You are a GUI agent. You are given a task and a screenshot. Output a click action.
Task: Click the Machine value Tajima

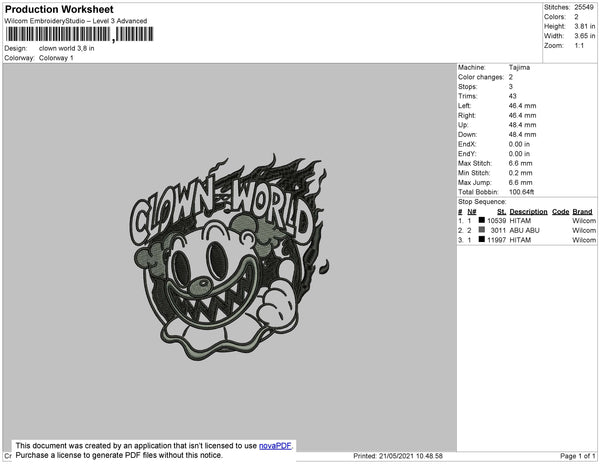(x=519, y=67)
